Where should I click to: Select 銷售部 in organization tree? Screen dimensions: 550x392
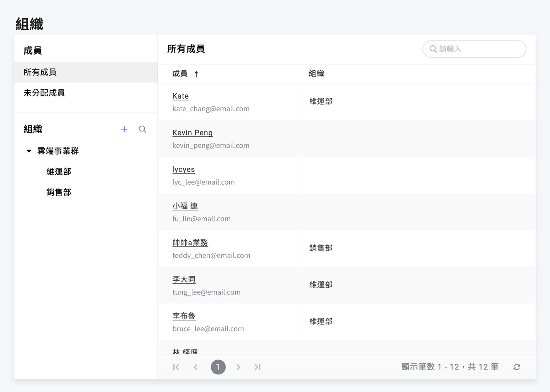click(59, 193)
